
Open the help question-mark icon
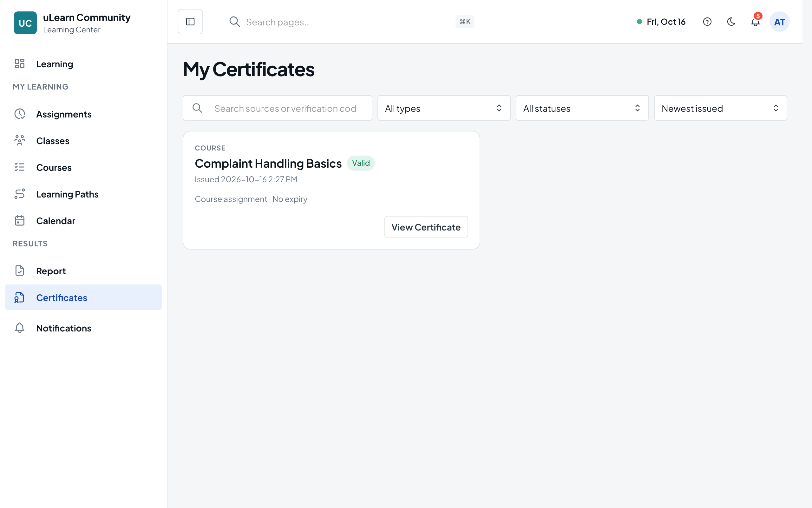pos(707,22)
